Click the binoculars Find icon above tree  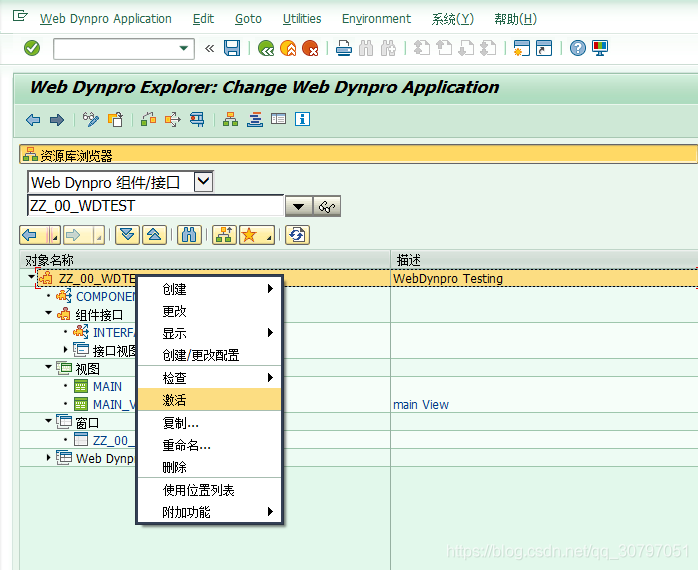tap(189, 235)
